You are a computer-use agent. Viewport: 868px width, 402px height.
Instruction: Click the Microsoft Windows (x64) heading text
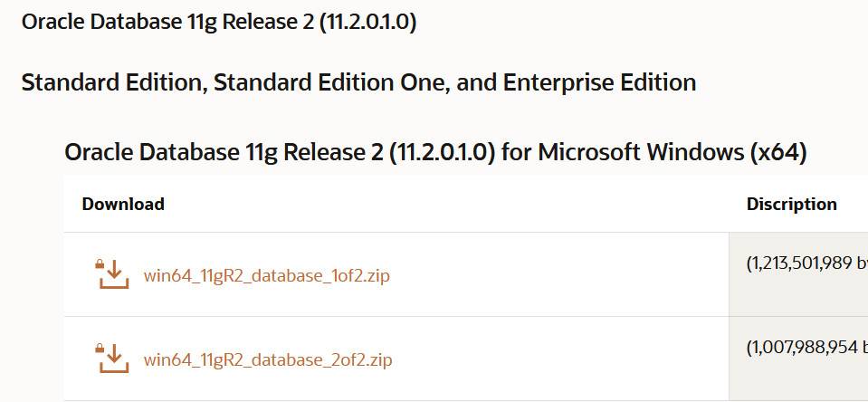pos(672,152)
